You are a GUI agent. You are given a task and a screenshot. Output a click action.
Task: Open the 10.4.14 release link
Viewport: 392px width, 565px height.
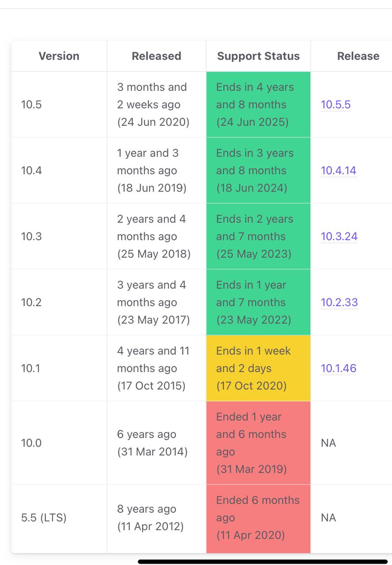[338, 170]
